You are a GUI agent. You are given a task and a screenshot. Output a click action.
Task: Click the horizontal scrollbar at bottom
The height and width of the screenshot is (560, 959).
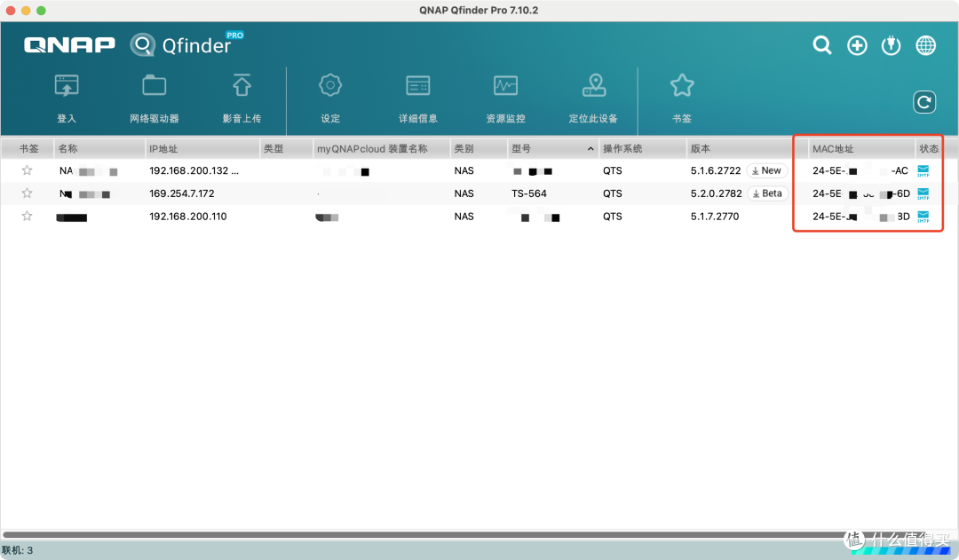(x=428, y=535)
